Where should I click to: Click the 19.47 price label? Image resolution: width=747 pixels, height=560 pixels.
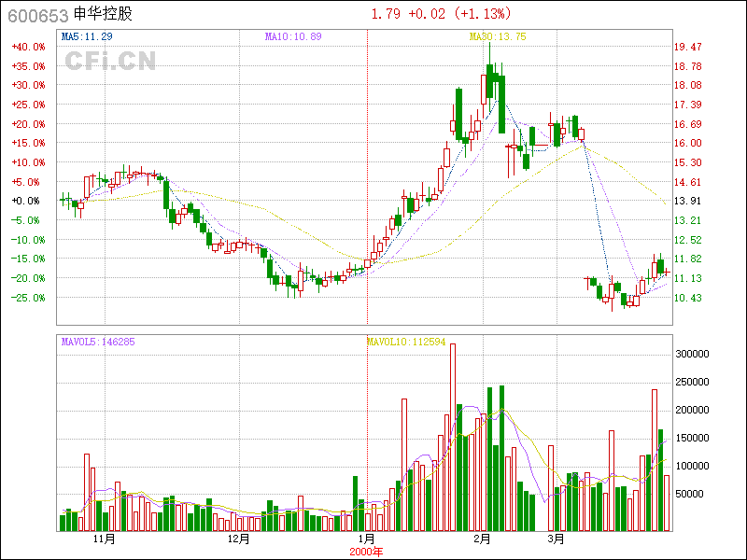tap(688, 47)
